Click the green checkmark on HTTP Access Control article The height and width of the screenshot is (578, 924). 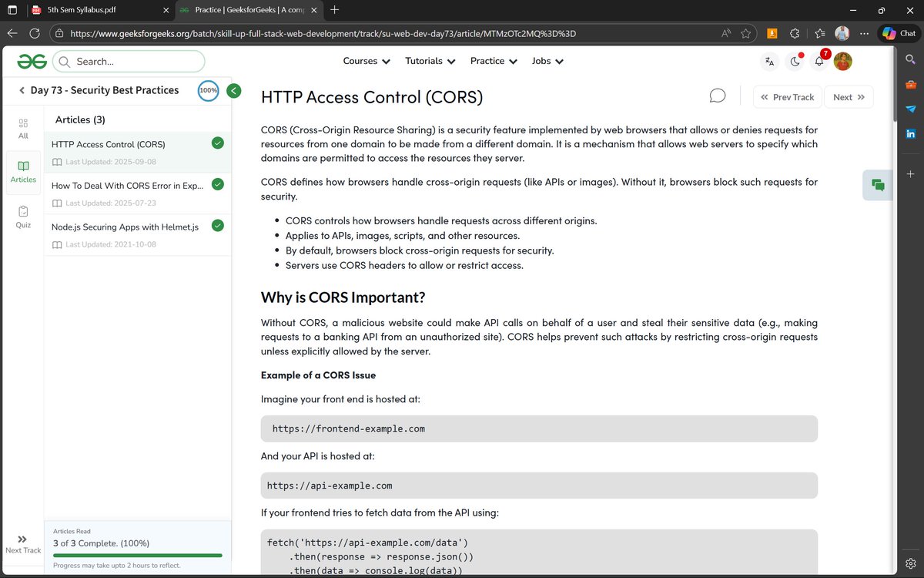pyautogui.click(x=217, y=143)
